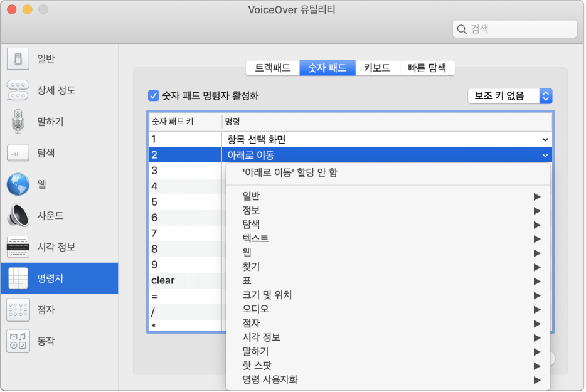Image resolution: width=586 pixels, height=392 pixels.
Task: Open the command dropdown for key 1
Action: point(545,139)
